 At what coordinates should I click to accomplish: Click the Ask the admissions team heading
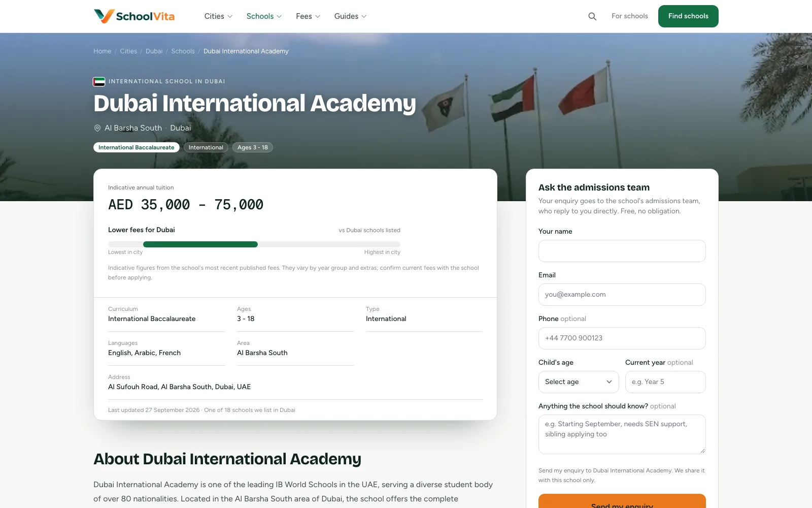tap(594, 187)
